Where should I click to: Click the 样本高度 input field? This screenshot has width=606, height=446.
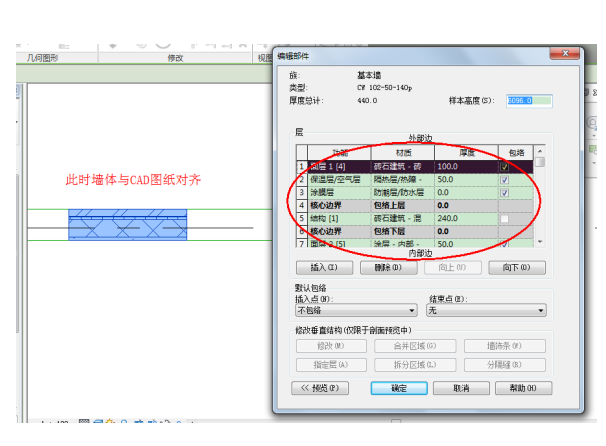click(x=528, y=101)
